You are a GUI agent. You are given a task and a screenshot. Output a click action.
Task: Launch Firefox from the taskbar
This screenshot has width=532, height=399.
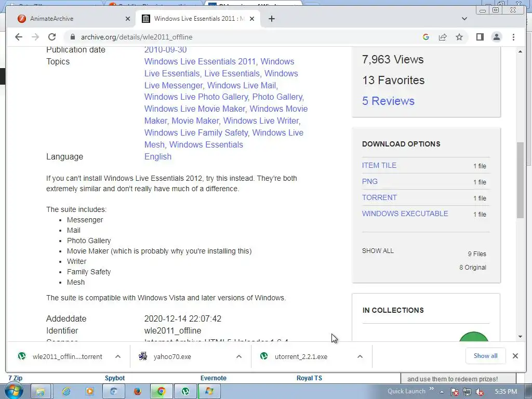pos(137,392)
